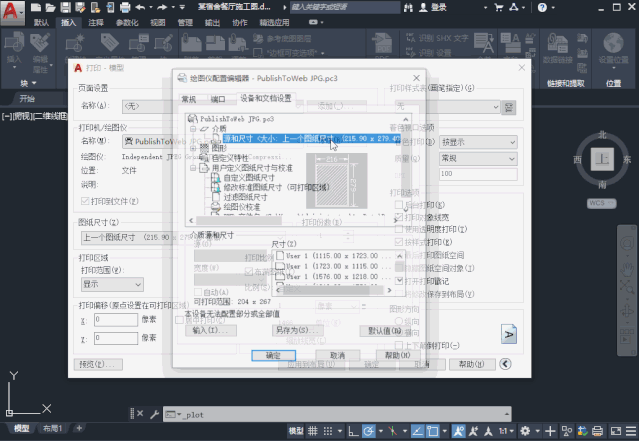639x441 pixels.
Task: Click the 预览(P)... button in Plot dialog
Action: click(x=98, y=364)
